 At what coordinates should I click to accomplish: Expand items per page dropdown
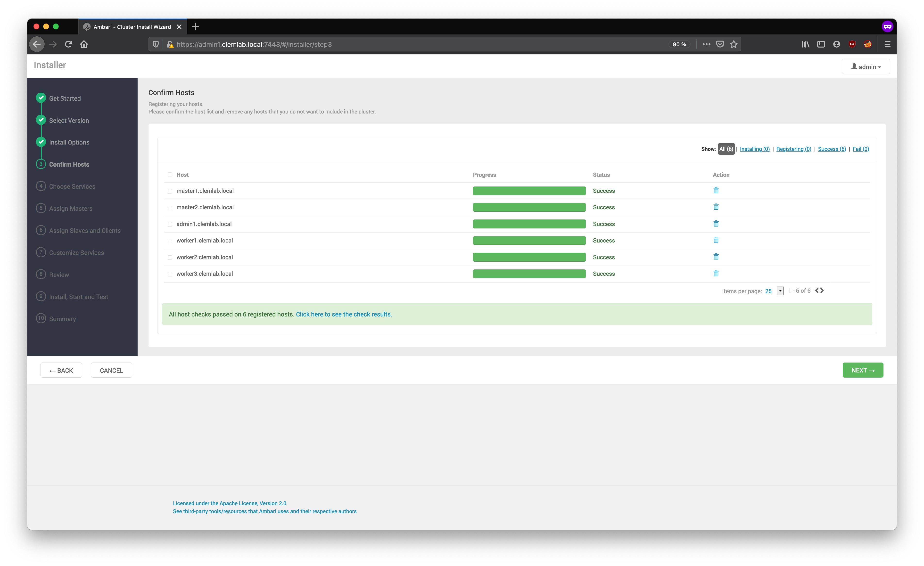click(780, 291)
